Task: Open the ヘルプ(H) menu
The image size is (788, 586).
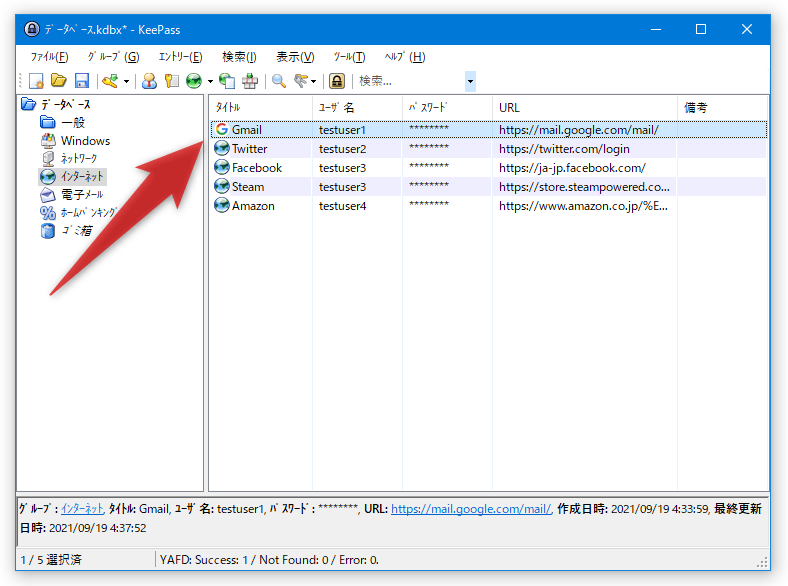Action: (405, 57)
